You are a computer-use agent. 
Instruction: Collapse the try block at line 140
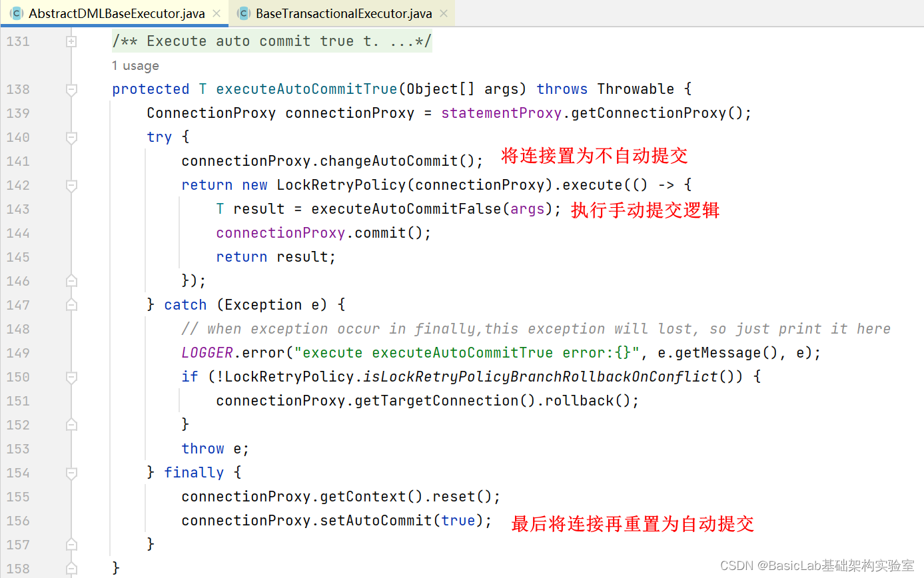pos(71,137)
